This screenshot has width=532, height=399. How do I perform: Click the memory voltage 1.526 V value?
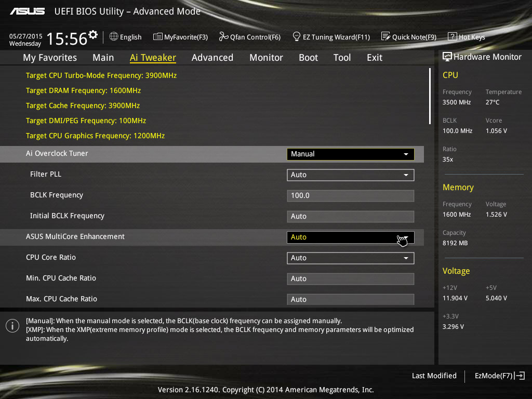point(496,215)
